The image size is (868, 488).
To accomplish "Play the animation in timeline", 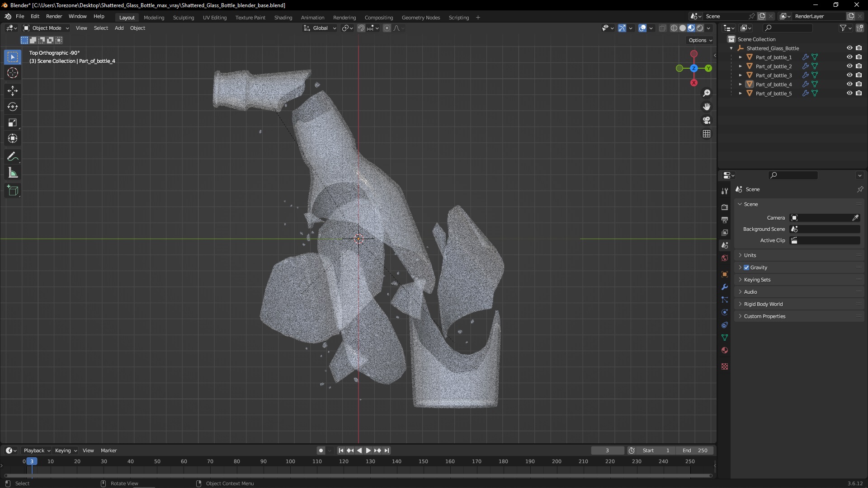I will 368,450.
